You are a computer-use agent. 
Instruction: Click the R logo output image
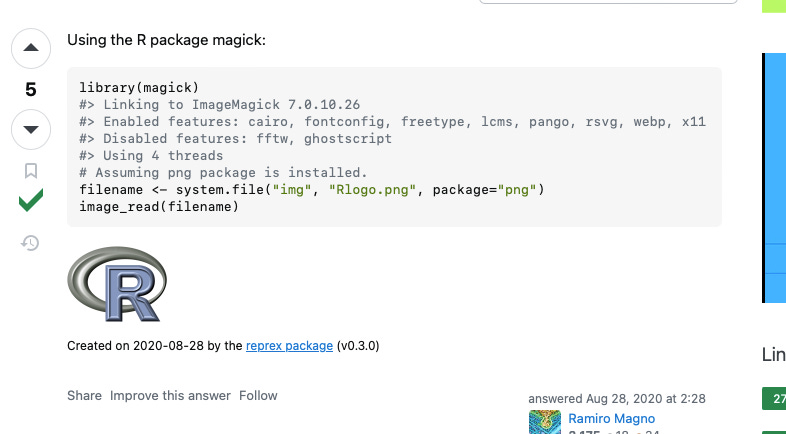(x=117, y=285)
